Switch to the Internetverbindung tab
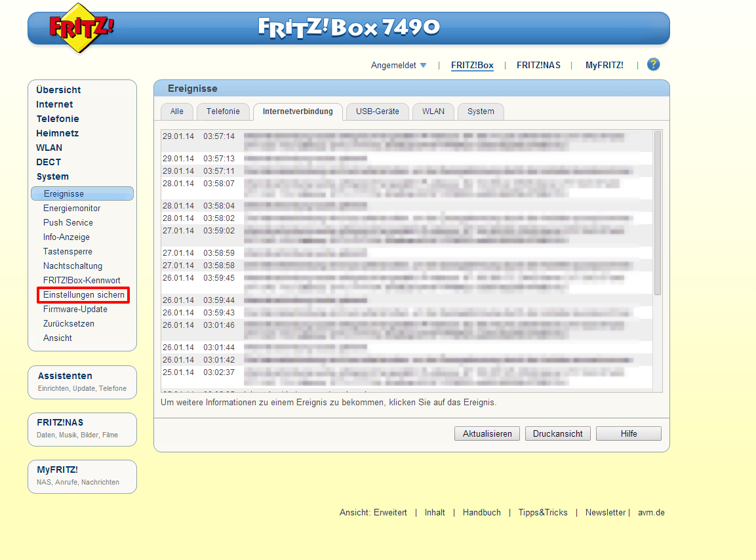Screen dimensions: 756x560 [x=298, y=111]
